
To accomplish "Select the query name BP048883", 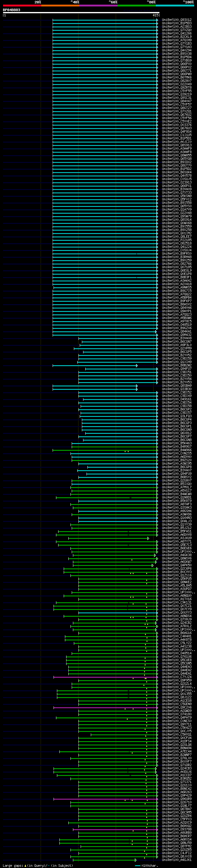I will [x=11, y=10].
